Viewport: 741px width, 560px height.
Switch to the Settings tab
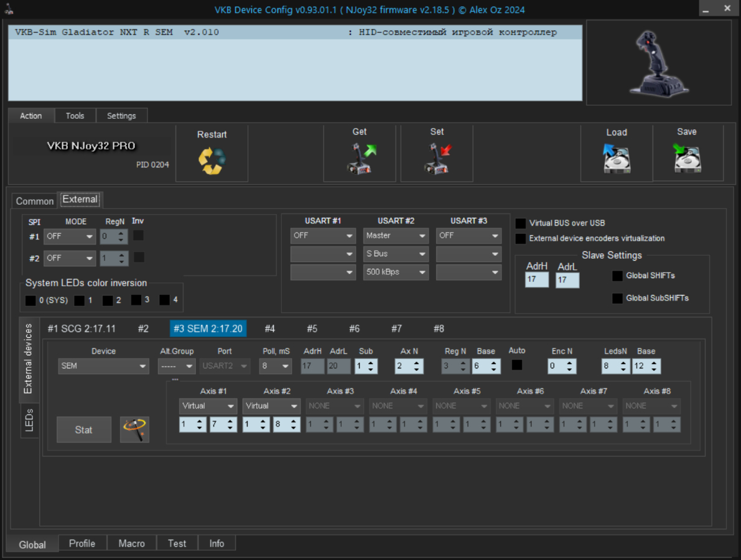(x=121, y=116)
